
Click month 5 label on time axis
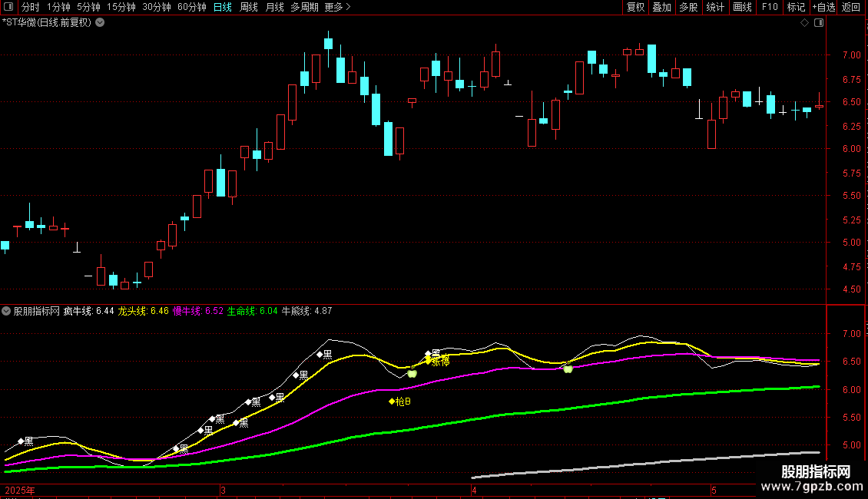pyautogui.click(x=714, y=491)
